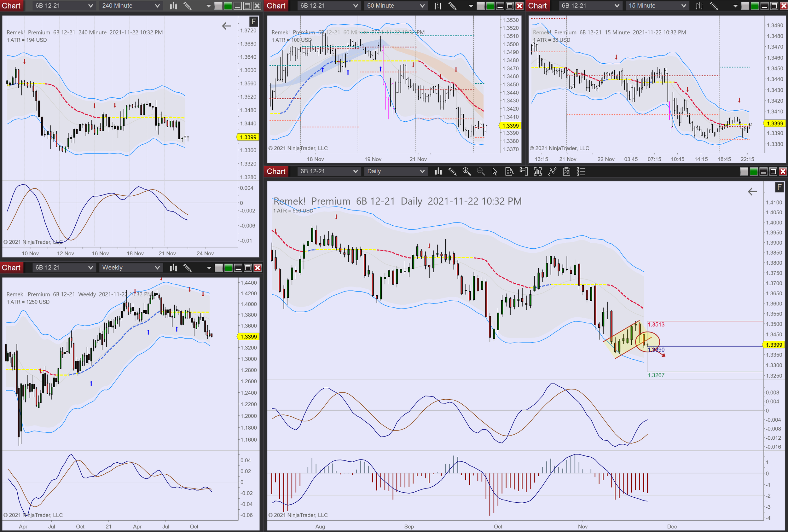
Task: Open the 15 Minute interval dropdown
Action: click(657, 6)
